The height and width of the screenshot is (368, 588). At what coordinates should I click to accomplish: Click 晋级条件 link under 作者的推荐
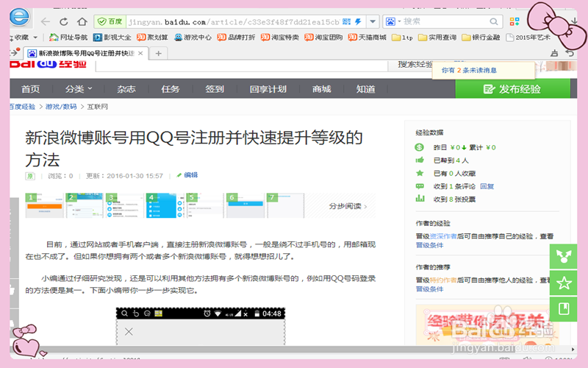[429, 289]
